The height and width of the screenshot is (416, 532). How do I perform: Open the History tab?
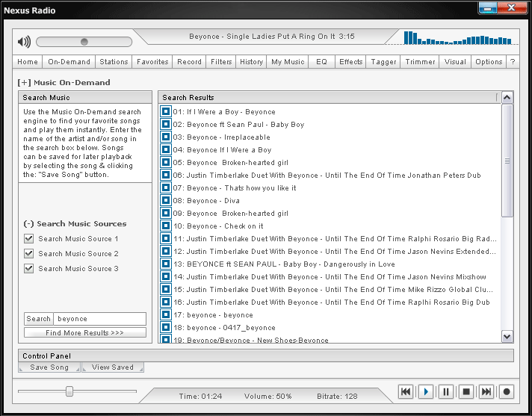[251, 62]
